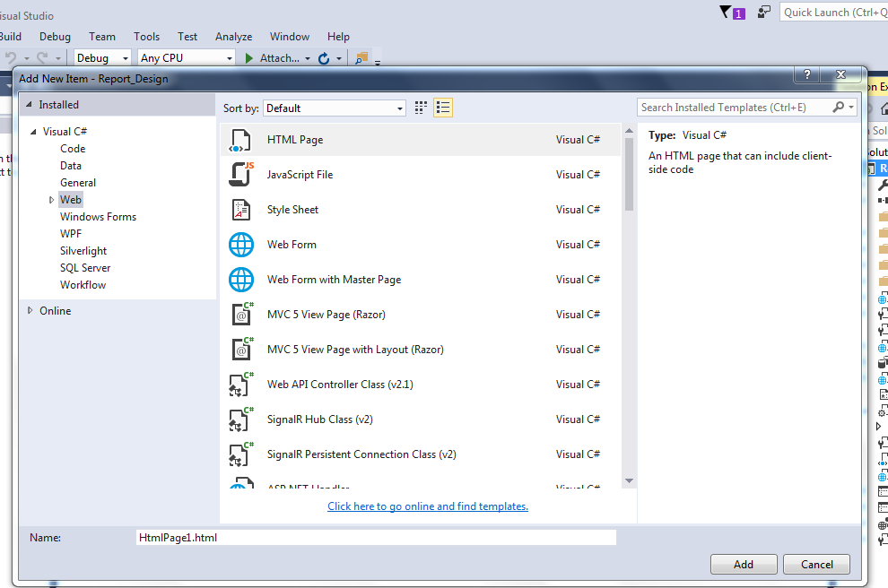Click the link to find templates online
This screenshot has height=588, width=888.
tap(428, 506)
